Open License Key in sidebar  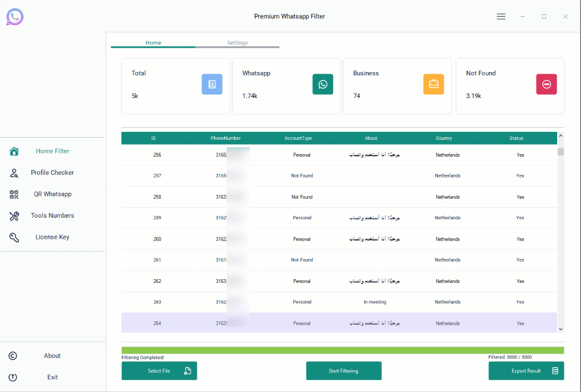pyautogui.click(x=52, y=237)
